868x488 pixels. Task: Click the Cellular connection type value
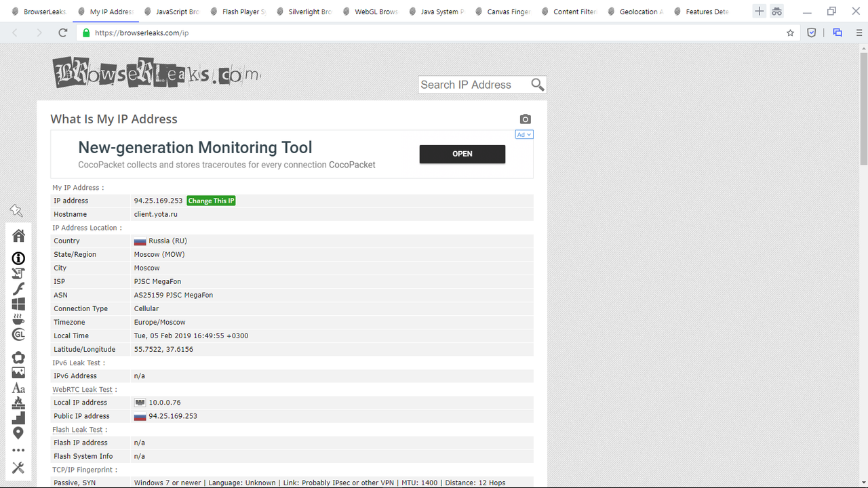(146, 308)
